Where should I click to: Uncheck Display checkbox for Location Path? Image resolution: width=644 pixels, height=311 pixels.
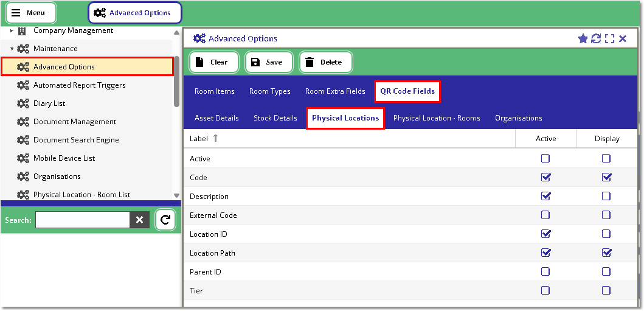606,253
